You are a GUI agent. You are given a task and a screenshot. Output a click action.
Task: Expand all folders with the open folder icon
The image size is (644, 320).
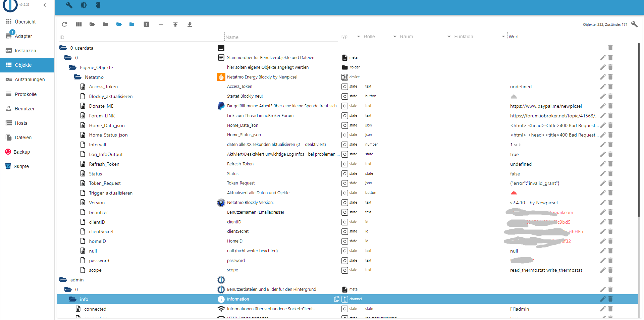click(92, 24)
